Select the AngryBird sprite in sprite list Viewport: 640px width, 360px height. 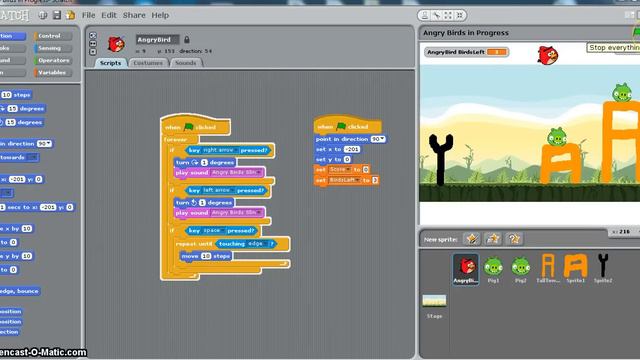pos(466,269)
